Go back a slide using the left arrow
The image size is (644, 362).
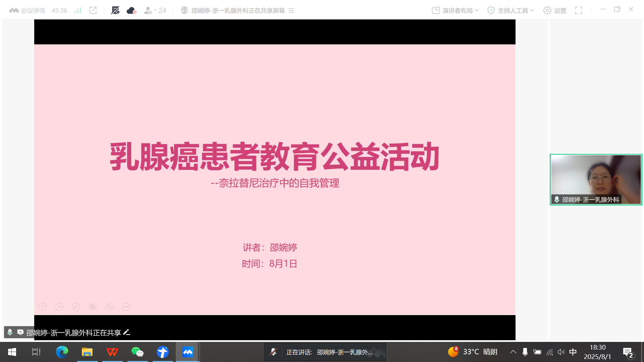click(x=43, y=306)
